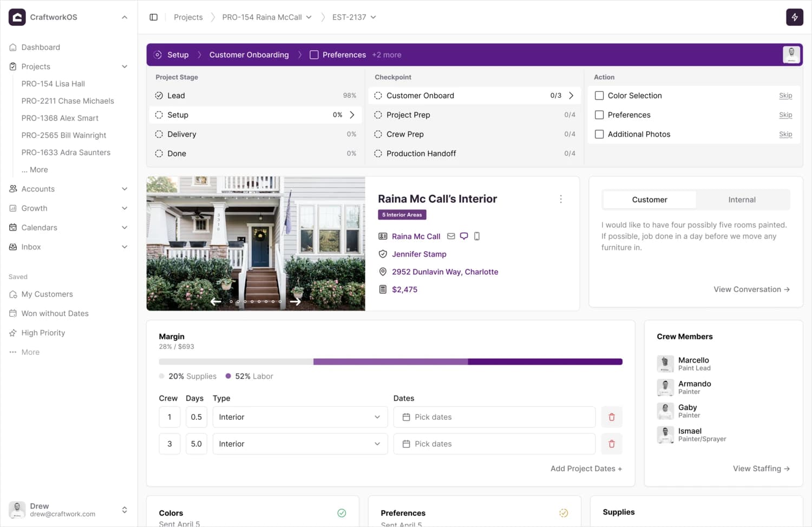Click the lightning bolt quick actions icon
This screenshot has height=527, width=812.
pyautogui.click(x=794, y=17)
